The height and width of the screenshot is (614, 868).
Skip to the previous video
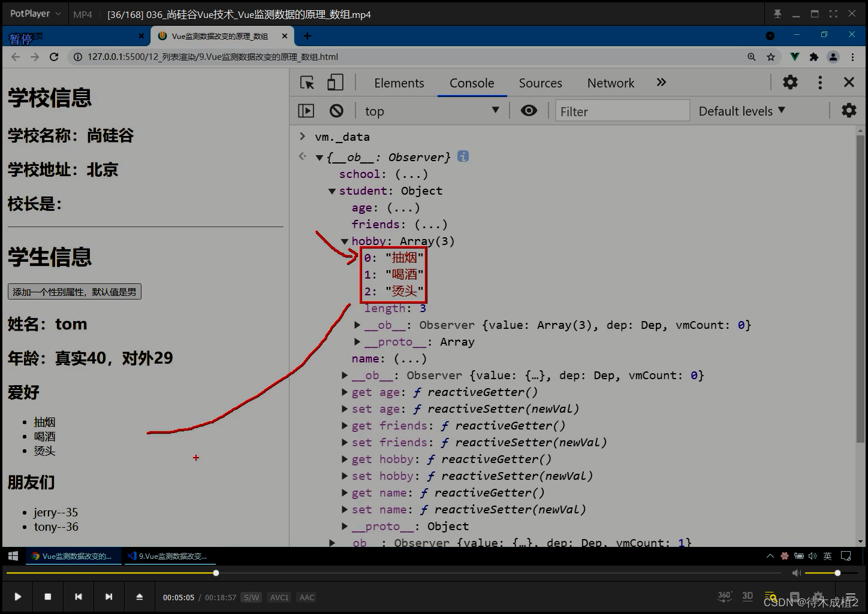click(x=79, y=597)
